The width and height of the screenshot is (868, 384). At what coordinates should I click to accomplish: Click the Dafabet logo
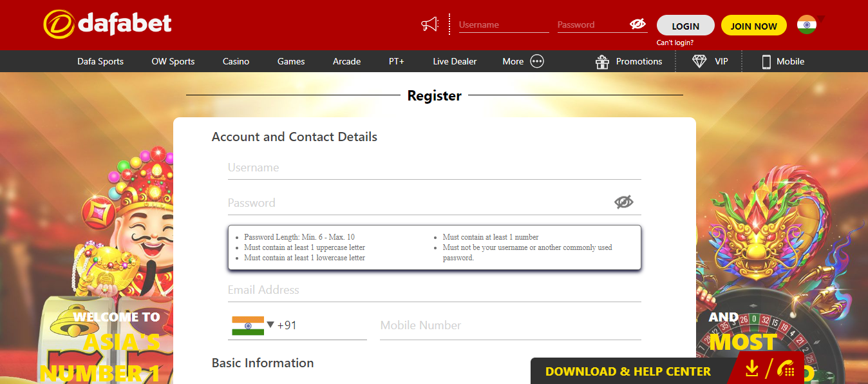106,24
